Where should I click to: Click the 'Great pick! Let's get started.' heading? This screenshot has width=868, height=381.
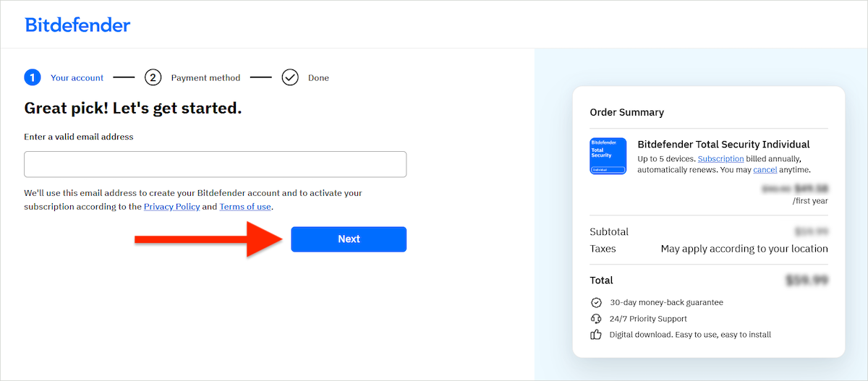[x=133, y=108]
